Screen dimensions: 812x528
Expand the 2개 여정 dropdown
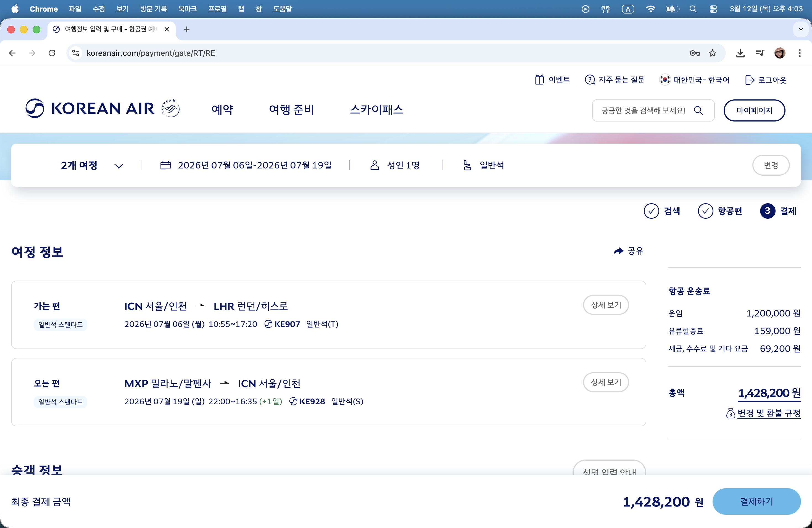point(118,166)
